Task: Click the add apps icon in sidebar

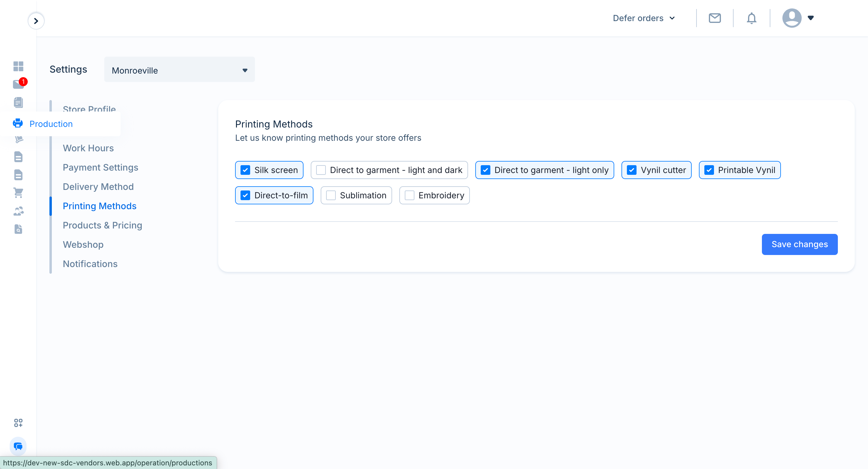Action: (x=18, y=423)
